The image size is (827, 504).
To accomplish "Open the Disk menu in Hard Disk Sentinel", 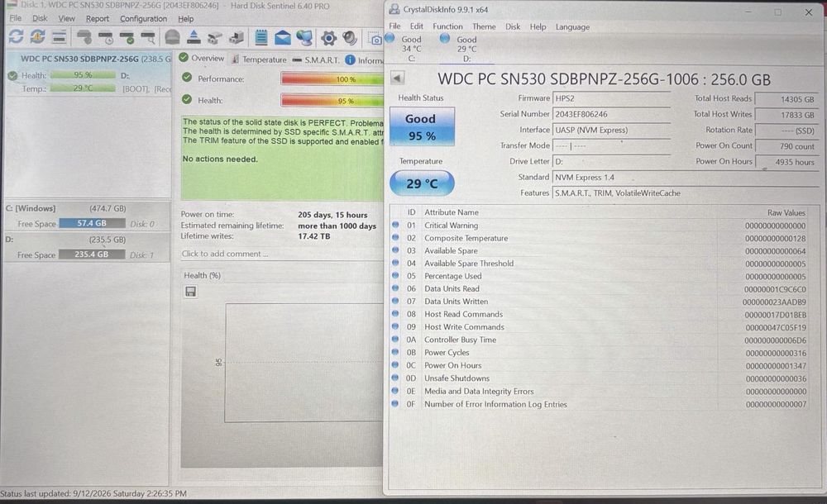I will [x=40, y=18].
